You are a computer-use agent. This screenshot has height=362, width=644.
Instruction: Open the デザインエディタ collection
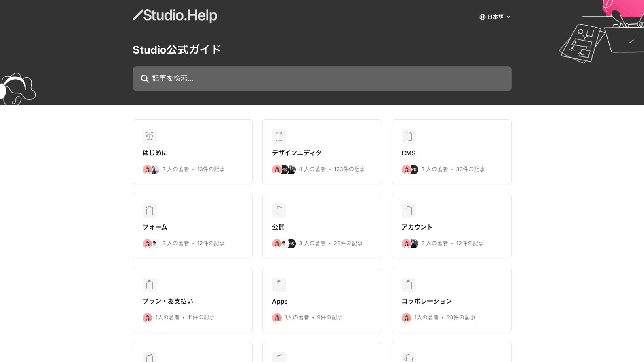[322, 152]
